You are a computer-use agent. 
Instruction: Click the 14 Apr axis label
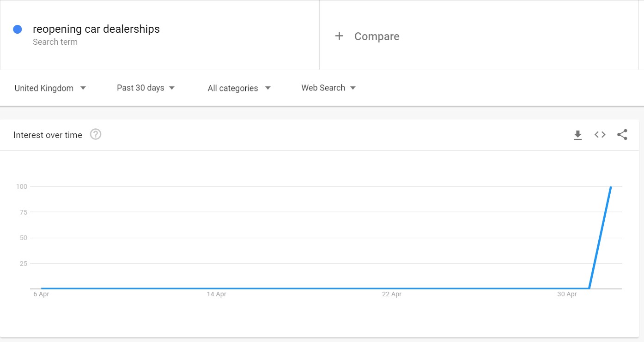tap(217, 294)
